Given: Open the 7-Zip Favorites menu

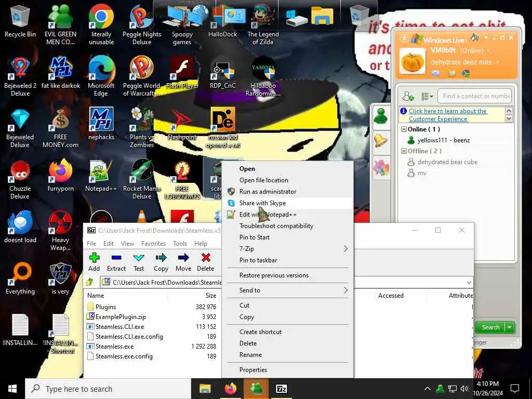Looking at the screenshot, I should (x=153, y=244).
